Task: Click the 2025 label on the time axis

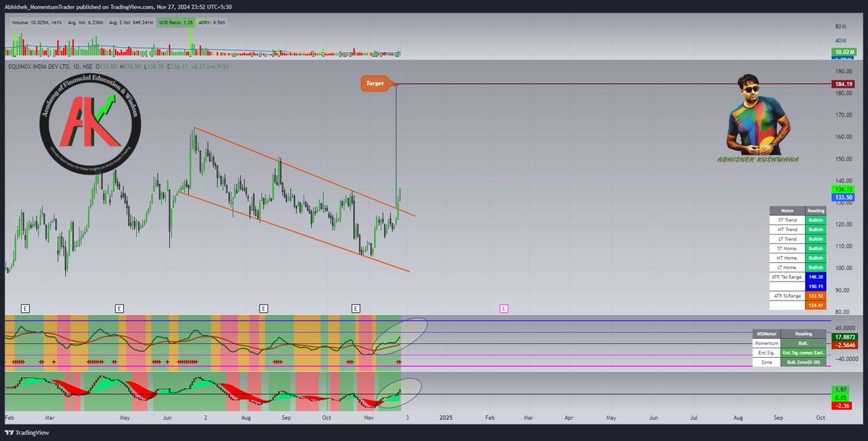Action: [x=446, y=418]
